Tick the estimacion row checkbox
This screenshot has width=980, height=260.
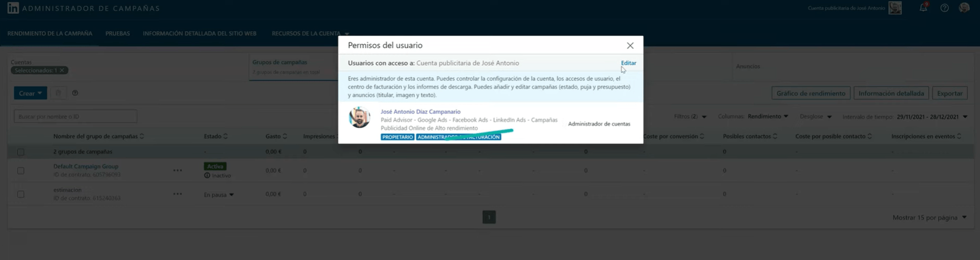[21, 194]
